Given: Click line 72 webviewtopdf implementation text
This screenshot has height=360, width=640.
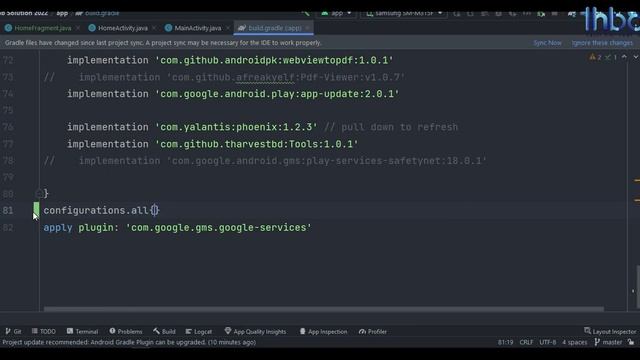Looking at the screenshot, I should (x=230, y=60).
